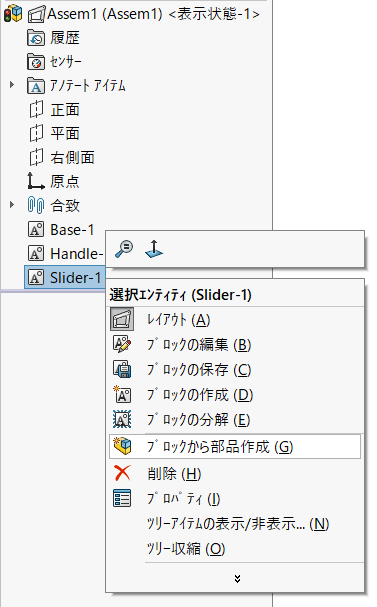Image resolution: width=377 pixels, height=607 pixels.
Task: Click the paperclip Mates icon
Action: click(x=36, y=205)
